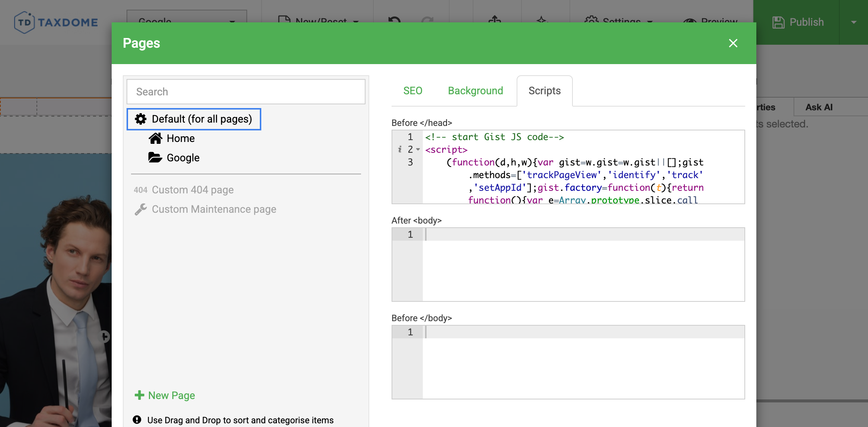Viewport: 868px width, 427px height.
Task: Click the green plus New Page icon
Action: [139, 395]
